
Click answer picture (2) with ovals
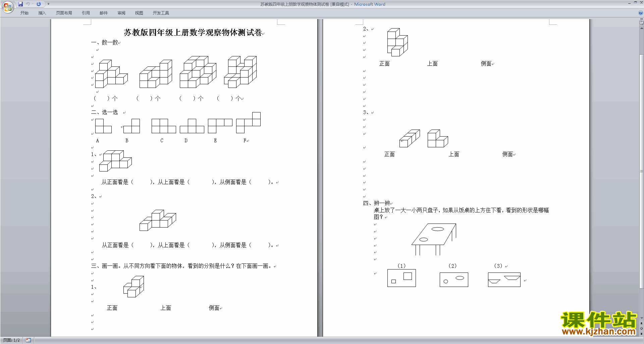(454, 280)
